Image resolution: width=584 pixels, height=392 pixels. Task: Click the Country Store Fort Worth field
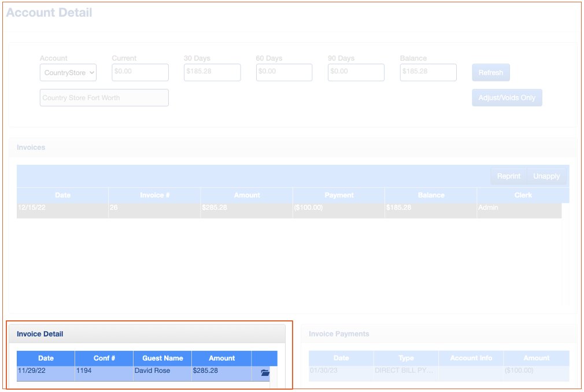tap(104, 98)
